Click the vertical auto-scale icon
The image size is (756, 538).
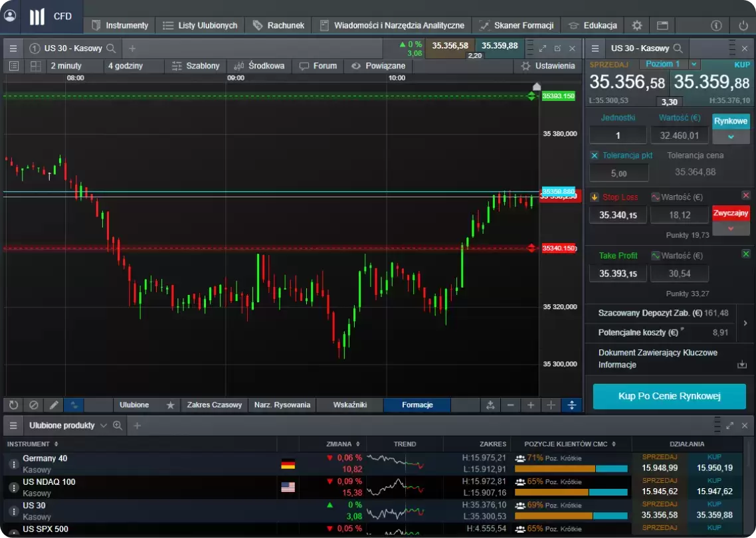tap(572, 405)
